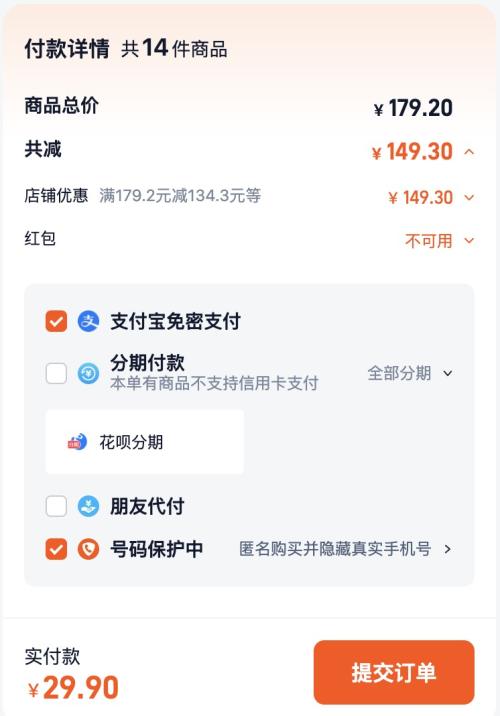
Task: Uncheck the 号码保护中 checkbox
Action: pyautogui.click(x=56, y=549)
